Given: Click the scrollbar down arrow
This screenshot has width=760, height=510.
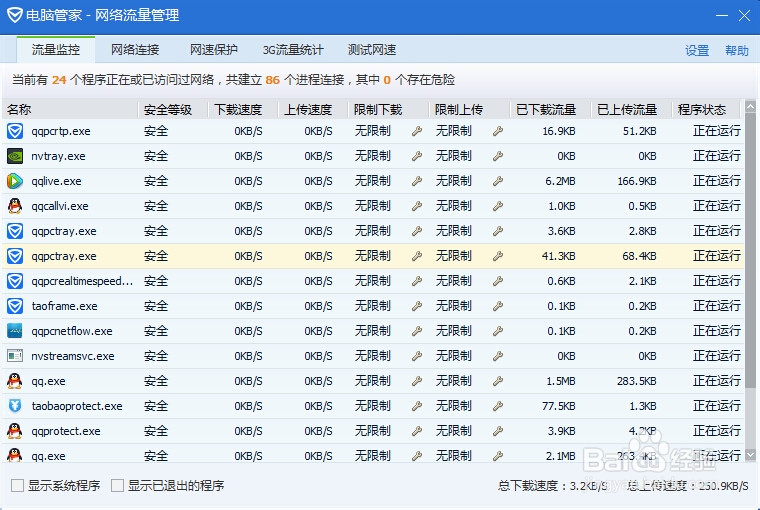Looking at the screenshot, I should (750, 455).
